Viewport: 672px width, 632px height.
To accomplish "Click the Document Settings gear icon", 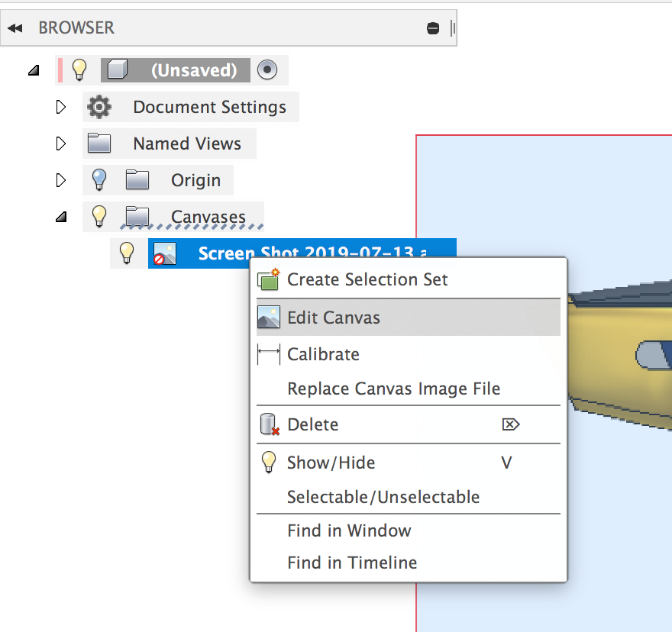I will [x=99, y=107].
